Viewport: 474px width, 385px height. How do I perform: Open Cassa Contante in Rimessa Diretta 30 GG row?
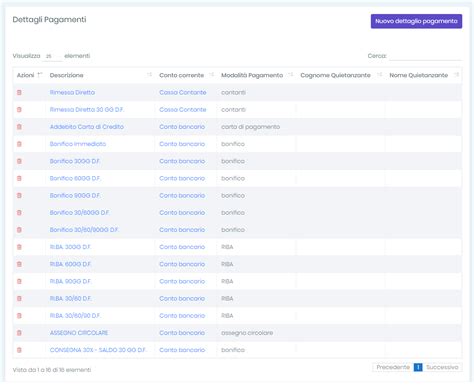[x=183, y=110]
